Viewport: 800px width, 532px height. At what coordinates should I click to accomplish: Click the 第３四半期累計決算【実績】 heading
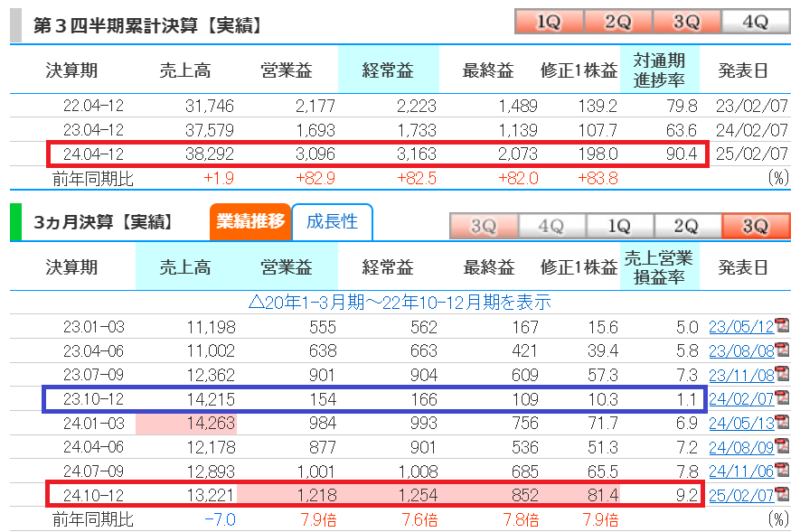click(148, 25)
